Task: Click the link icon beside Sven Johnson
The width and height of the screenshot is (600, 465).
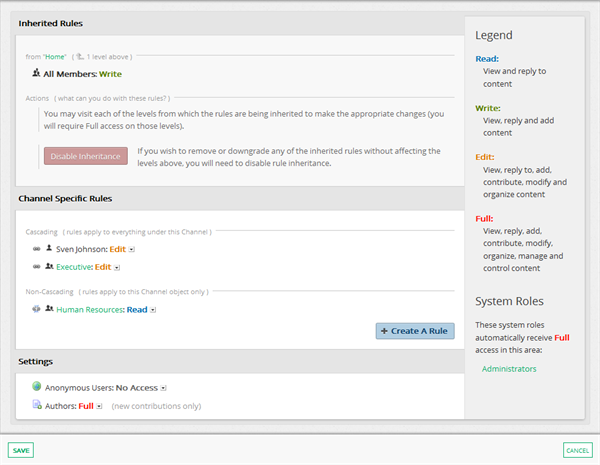Action: pos(36,249)
